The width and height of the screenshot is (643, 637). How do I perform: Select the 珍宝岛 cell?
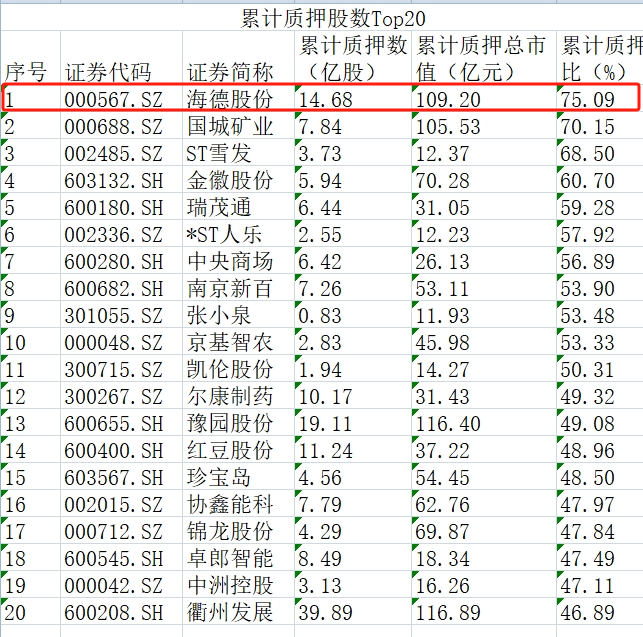coord(238,477)
